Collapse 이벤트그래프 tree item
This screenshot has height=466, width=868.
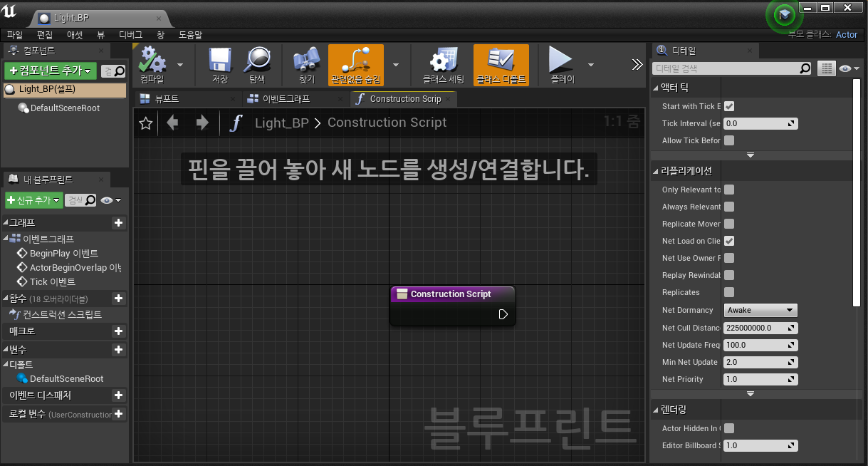pyautogui.click(x=6, y=239)
